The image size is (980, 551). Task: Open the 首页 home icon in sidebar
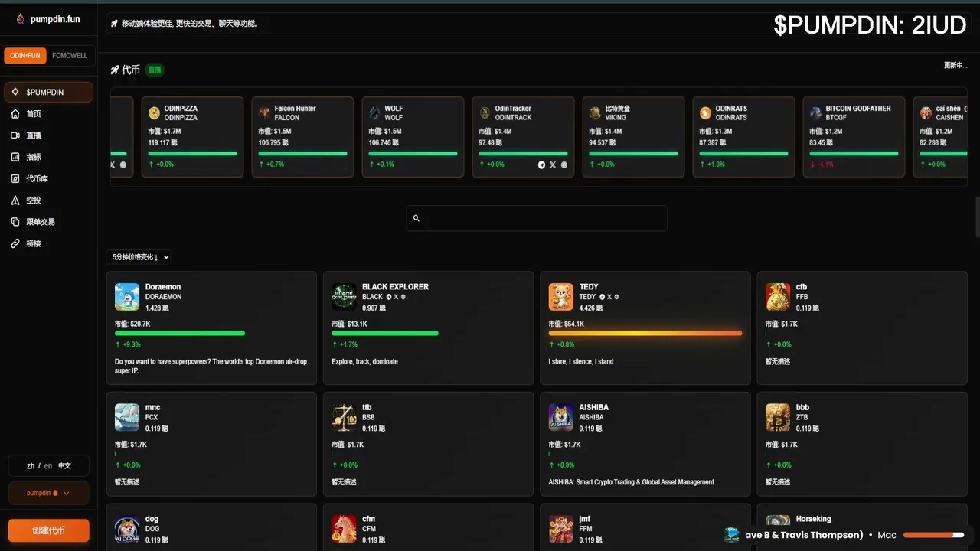[x=15, y=114]
